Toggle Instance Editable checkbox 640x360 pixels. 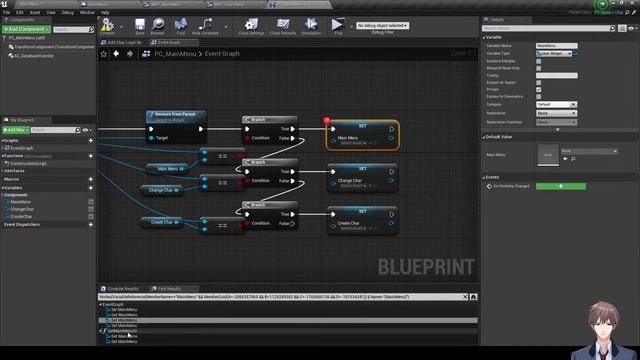(x=538, y=61)
